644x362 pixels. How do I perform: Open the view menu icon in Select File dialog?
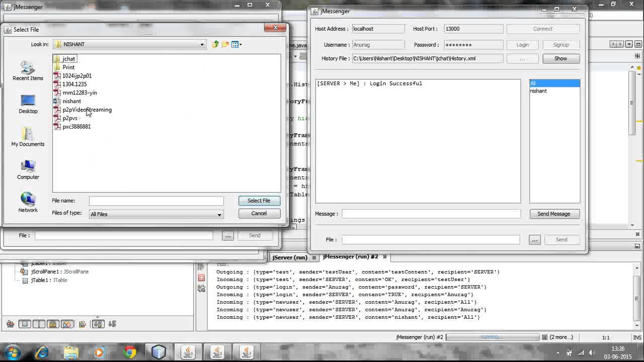236,44
